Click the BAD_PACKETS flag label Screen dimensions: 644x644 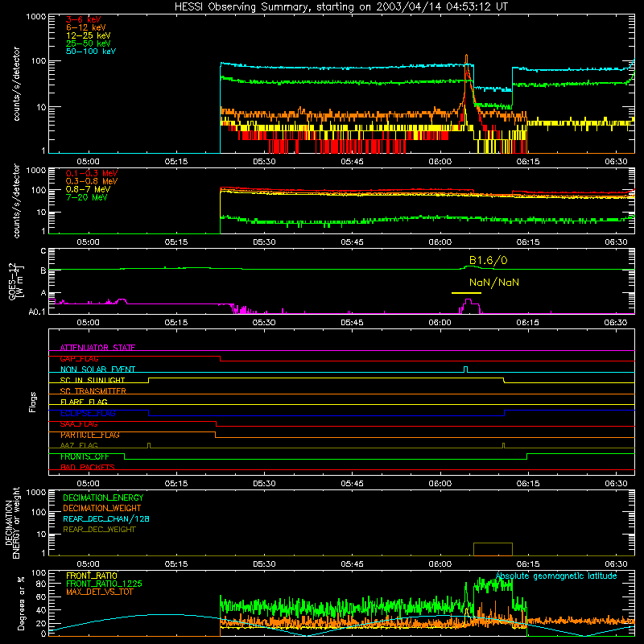pyautogui.click(x=88, y=467)
